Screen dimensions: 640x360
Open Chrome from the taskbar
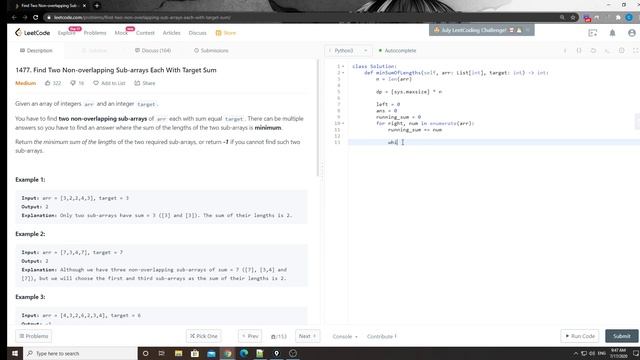point(227,353)
